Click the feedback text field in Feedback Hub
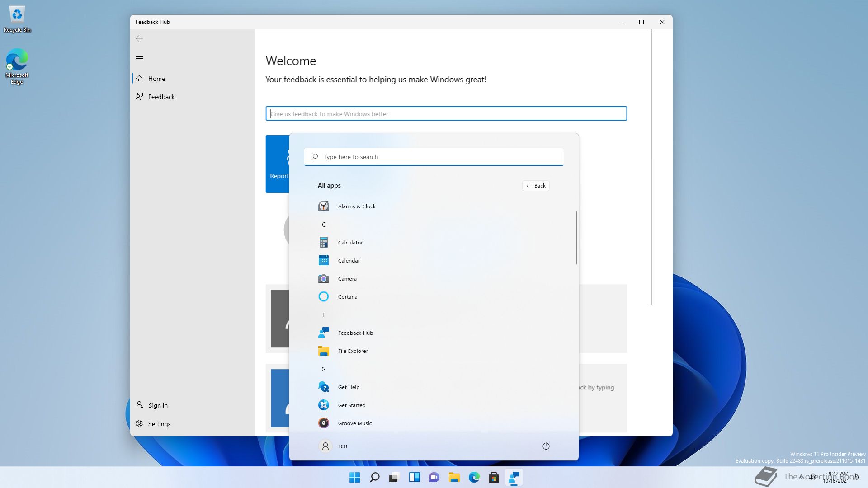Image resolution: width=868 pixels, height=488 pixels. [x=446, y=114]
